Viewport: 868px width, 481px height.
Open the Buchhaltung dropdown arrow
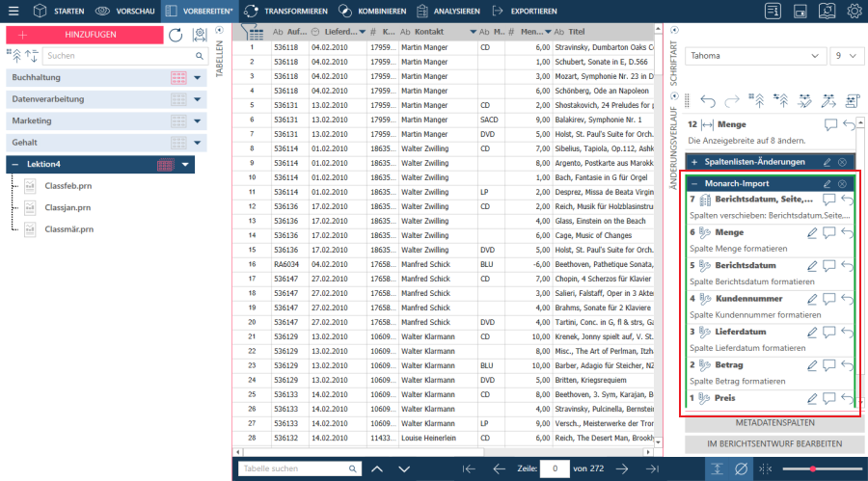(x=197, y=77)
